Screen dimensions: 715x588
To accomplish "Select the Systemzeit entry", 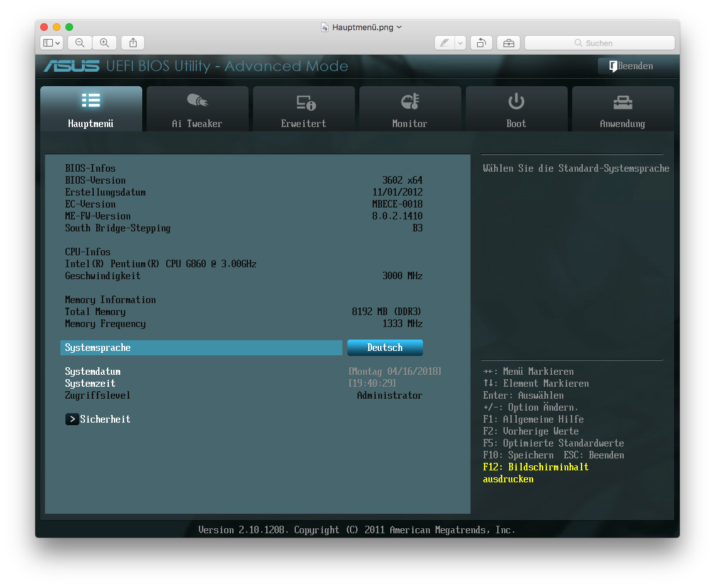I will pos(90,384).
